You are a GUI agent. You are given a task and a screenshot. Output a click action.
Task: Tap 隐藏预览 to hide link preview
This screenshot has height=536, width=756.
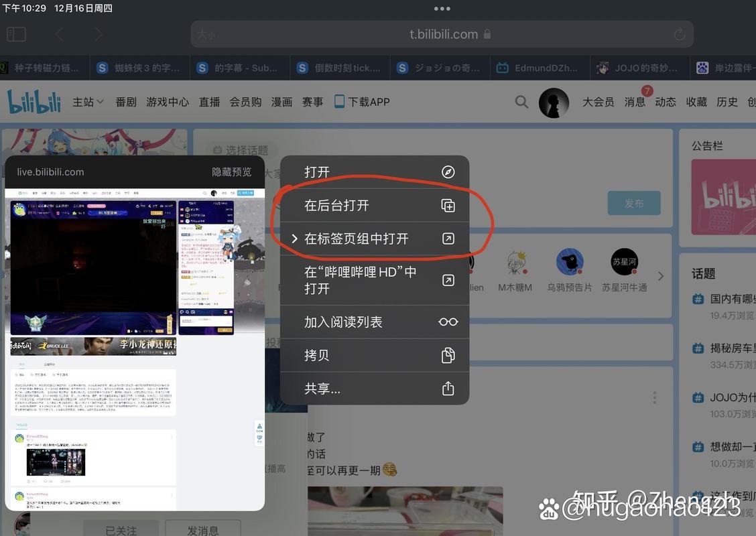(231, 172)
